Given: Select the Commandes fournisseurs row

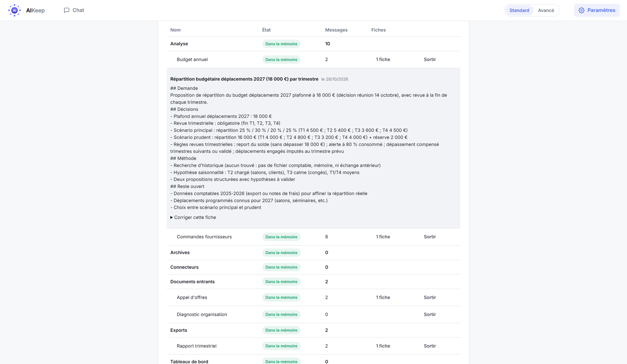Looking at the screenshot, I should [x=313, y=237].
